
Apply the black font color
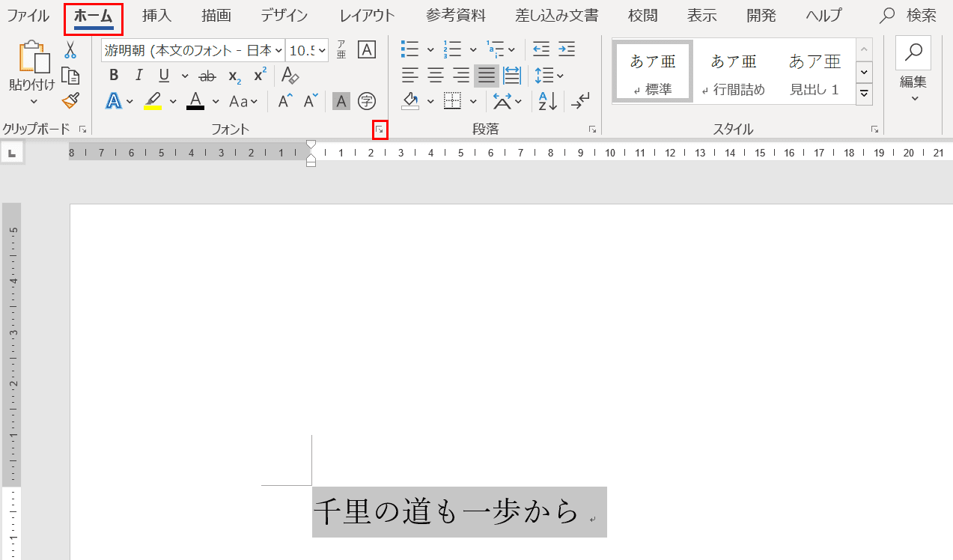(195, 101)
